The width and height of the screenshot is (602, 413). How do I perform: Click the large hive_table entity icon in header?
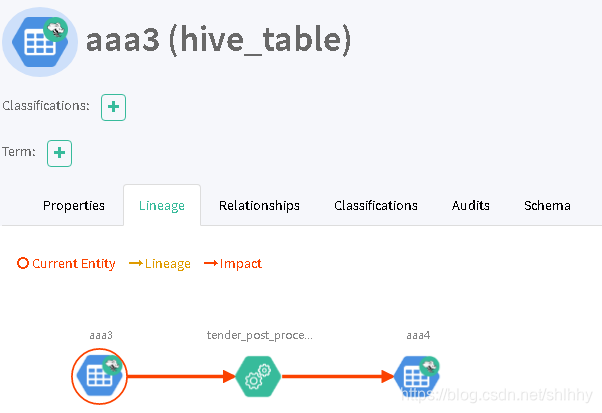40,42
